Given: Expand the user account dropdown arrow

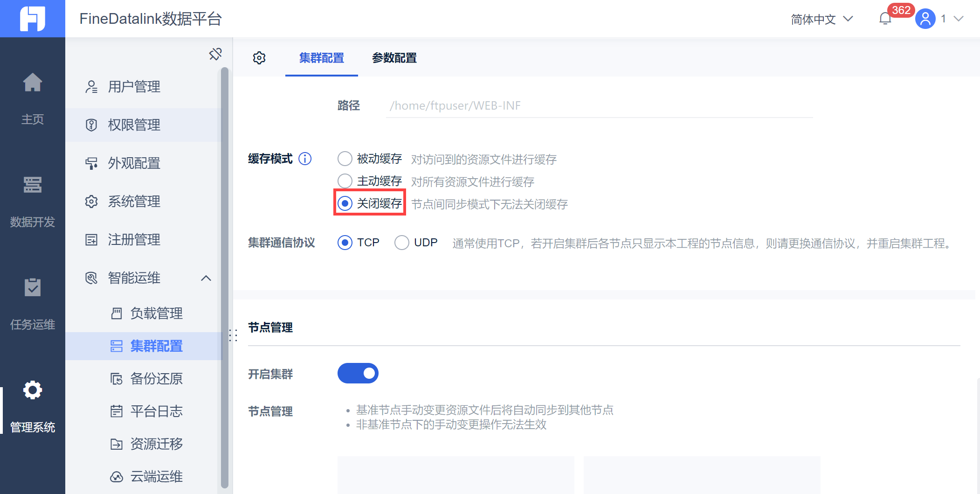Looking at the screenshot, I should [x=959, y=19].
